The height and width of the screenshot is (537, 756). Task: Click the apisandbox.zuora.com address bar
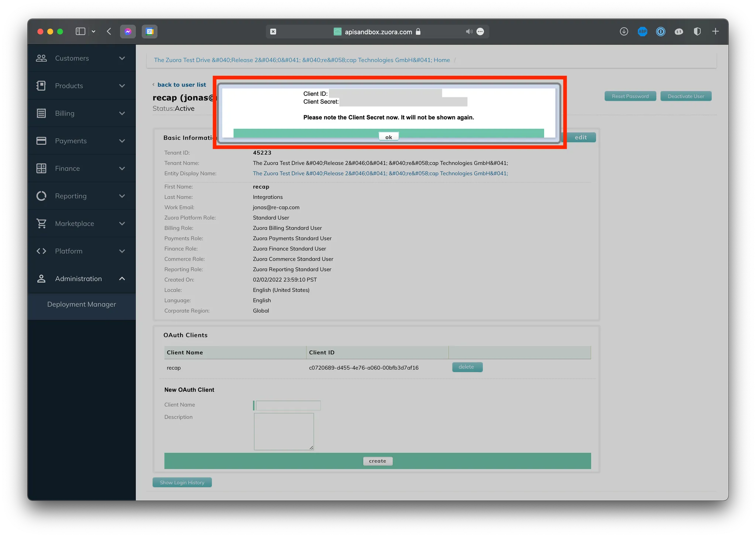(377, 32)
